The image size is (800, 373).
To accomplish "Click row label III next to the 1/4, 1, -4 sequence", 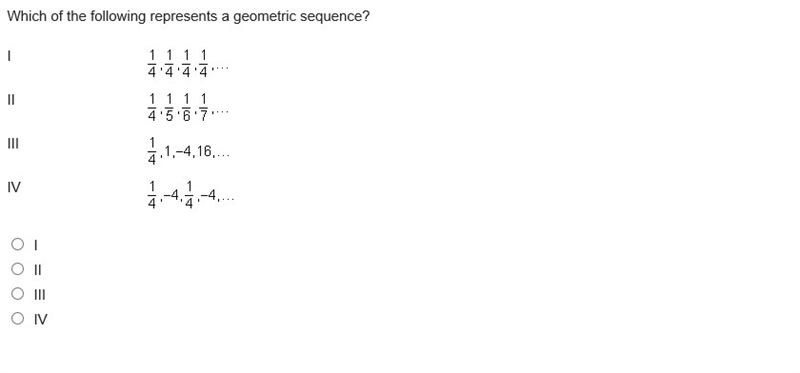I will pos(13,143).
